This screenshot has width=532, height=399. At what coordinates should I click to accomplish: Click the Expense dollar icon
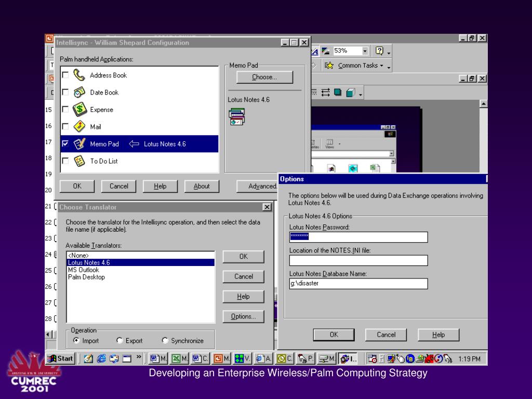pyautogui.click(x=79, y=109)
